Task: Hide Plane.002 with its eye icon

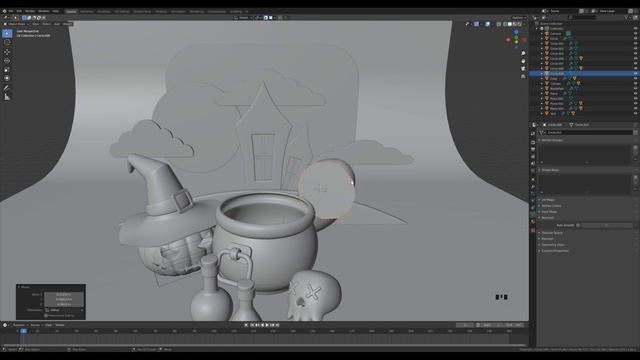Action: tap(635, 103)
